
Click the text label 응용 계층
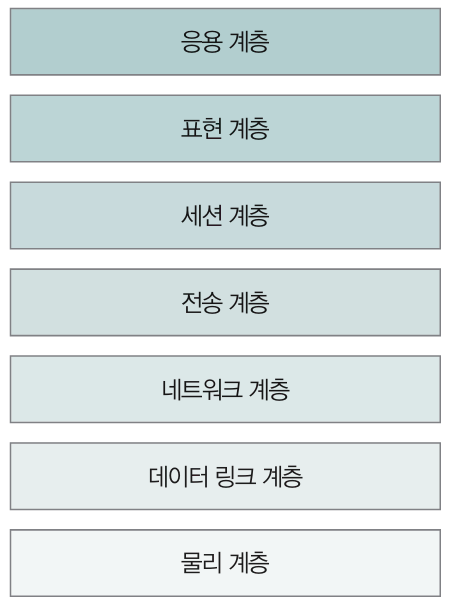click(225, 42)
